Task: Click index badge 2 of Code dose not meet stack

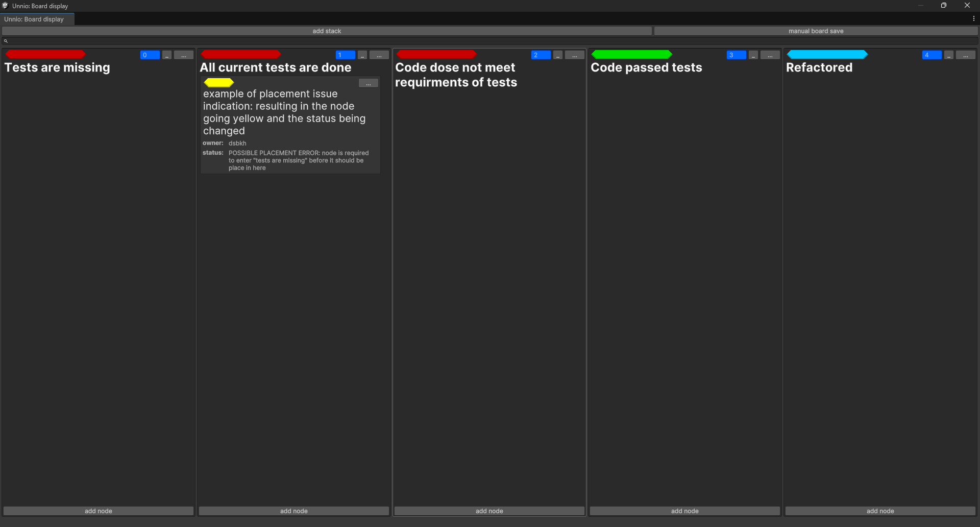Action: click(x=541, y=55)
